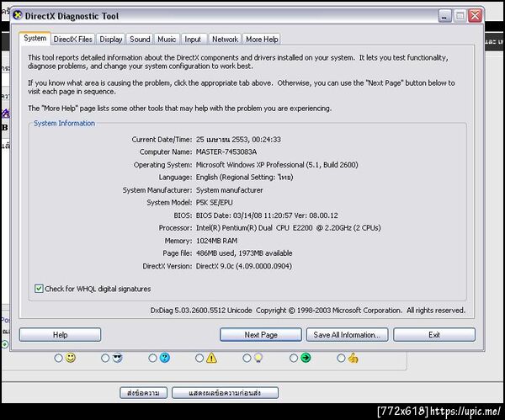The height and width of the screenshot is (420, 505).
Task: Click the thumbs up icon
Action: click(x=353, y=358)
